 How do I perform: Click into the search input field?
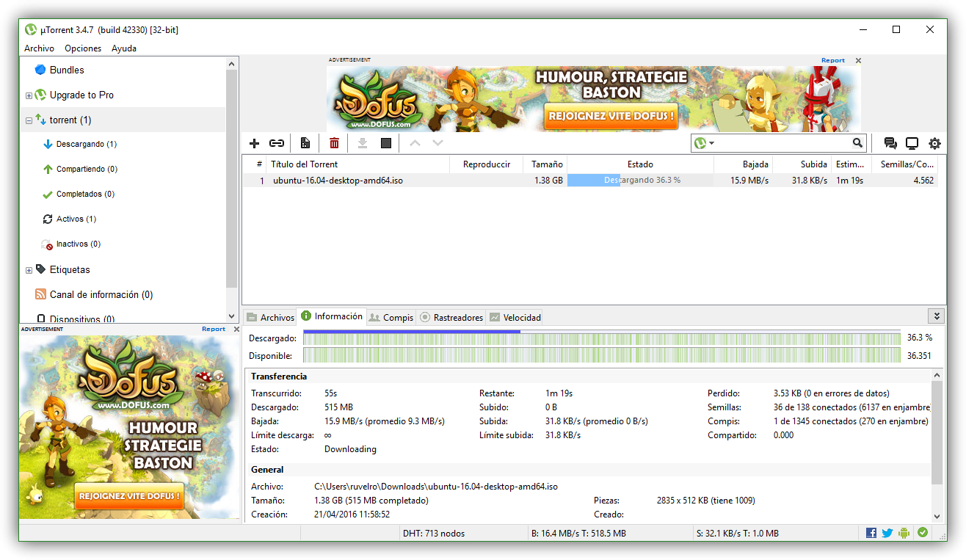click(x=783, y=143)
